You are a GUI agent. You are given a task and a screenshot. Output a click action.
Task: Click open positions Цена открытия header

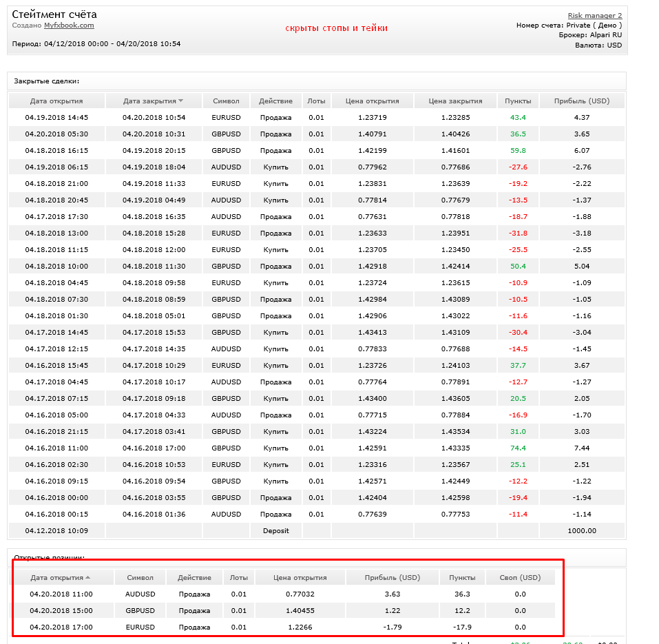pos(300,578)
